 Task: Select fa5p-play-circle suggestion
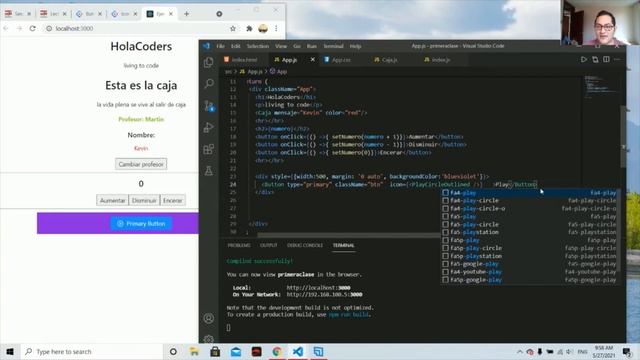(530, 248)
